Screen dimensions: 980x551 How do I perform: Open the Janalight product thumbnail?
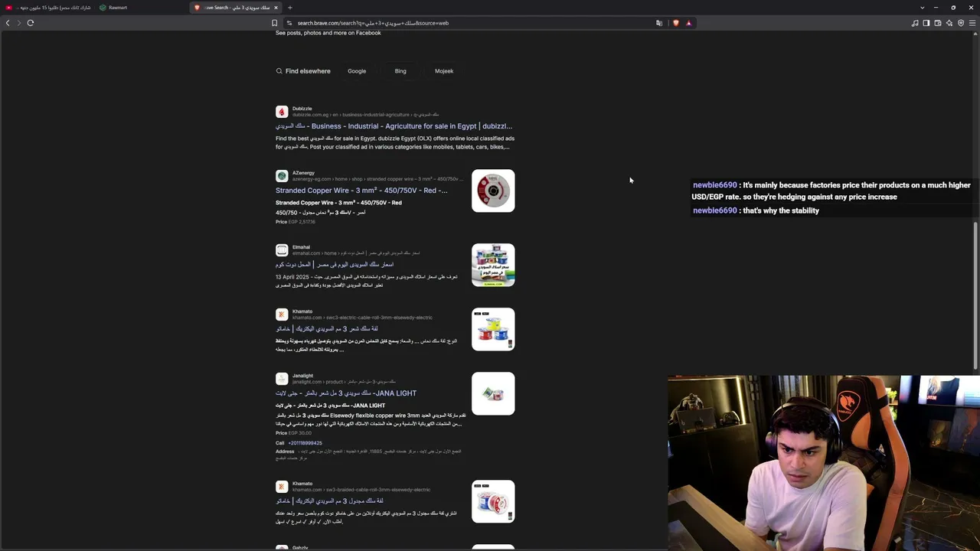(x=493, y=393)
